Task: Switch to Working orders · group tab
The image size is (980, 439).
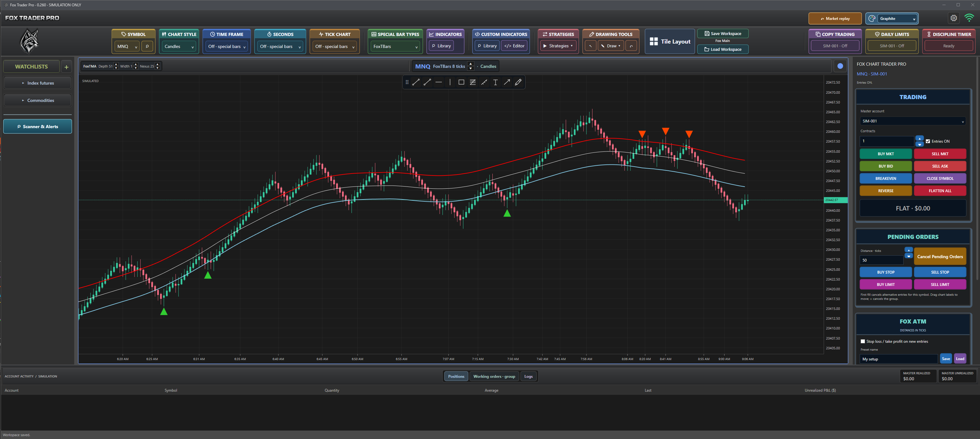Action: 494,376
